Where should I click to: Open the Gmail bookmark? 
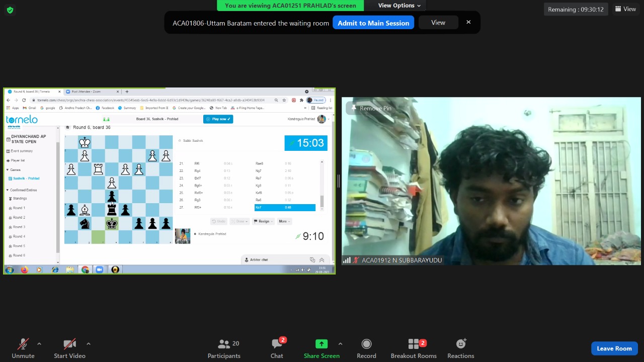30,108
